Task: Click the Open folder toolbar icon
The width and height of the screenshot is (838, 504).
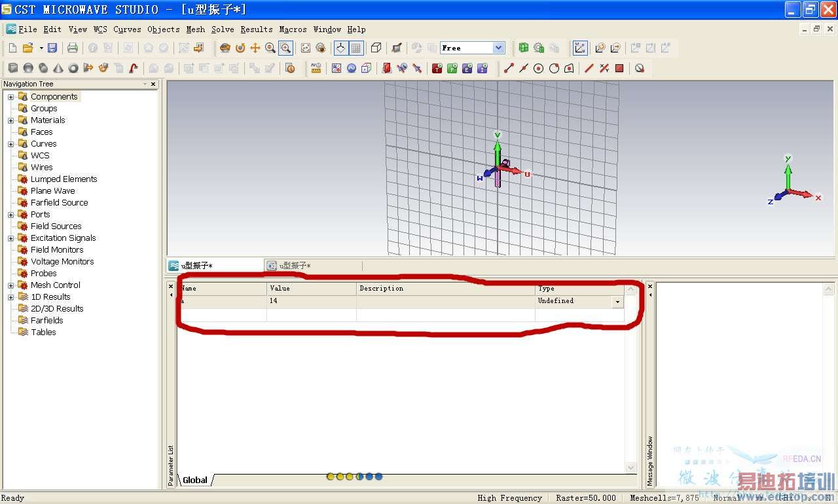Action: [x=27, y=48]
